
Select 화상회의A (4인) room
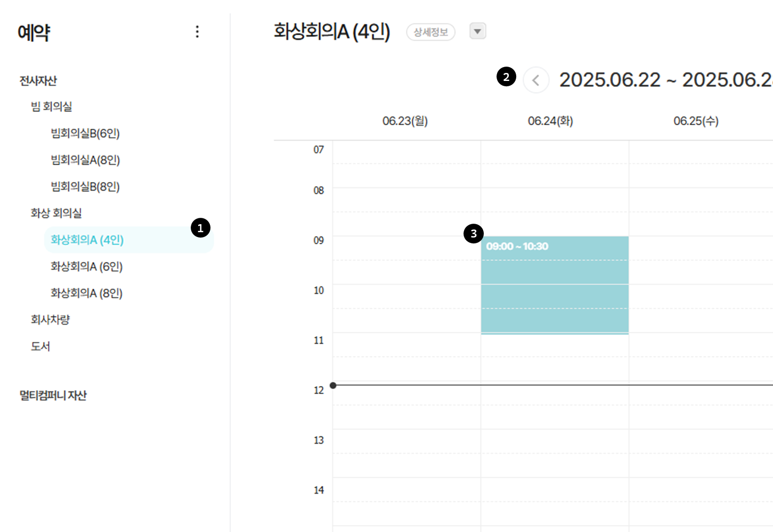point(87,240)
